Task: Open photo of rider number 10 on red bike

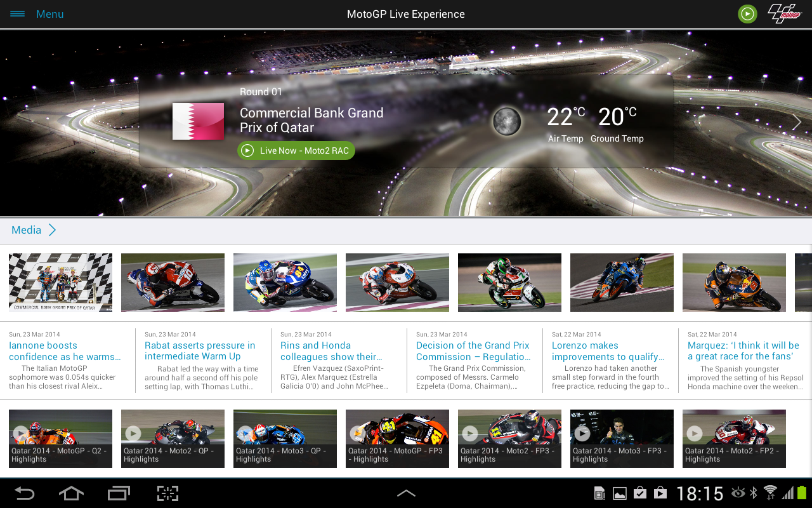Action: point(173,283)
